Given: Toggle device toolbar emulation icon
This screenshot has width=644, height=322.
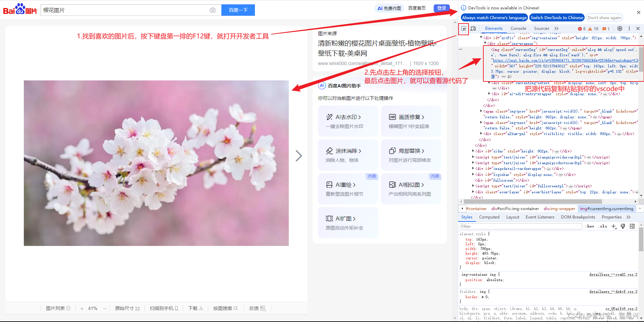Looking at the screenshot, I should tap(473, 29).
